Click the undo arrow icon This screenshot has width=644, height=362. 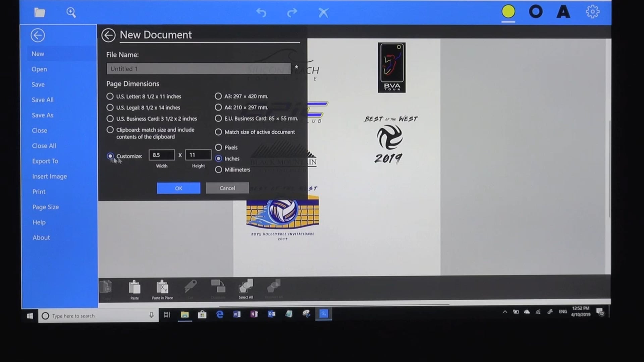[261, 13]
